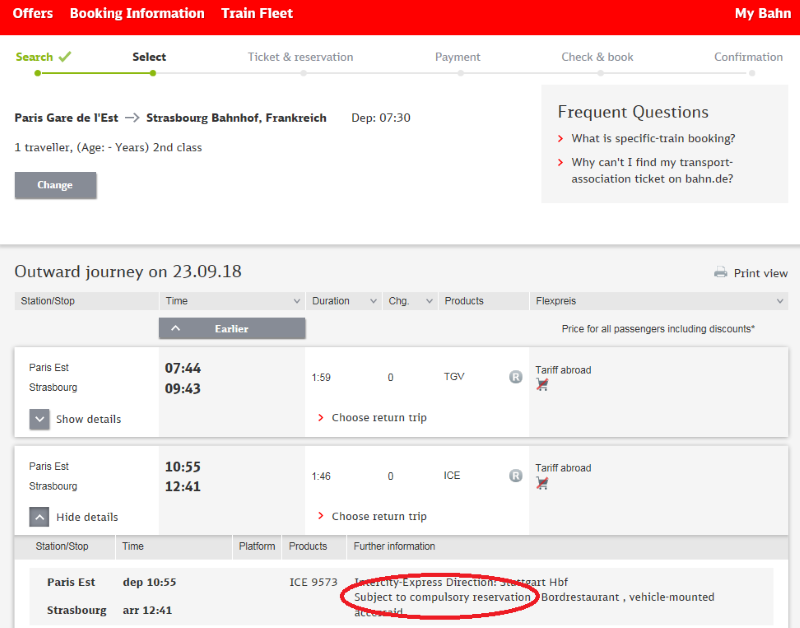Click the 'dep 10:55' detail time
This screenshot has height=628, width=800.
149,582
